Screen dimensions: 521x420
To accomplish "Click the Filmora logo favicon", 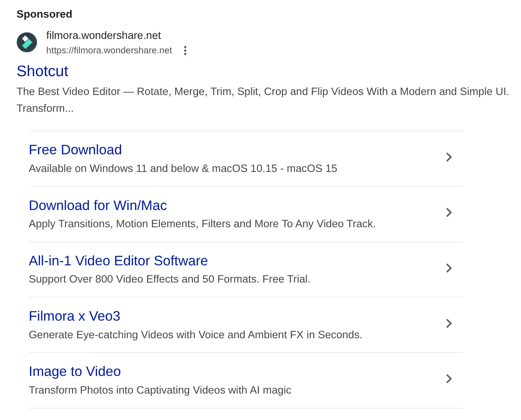I will coord(27,42).
